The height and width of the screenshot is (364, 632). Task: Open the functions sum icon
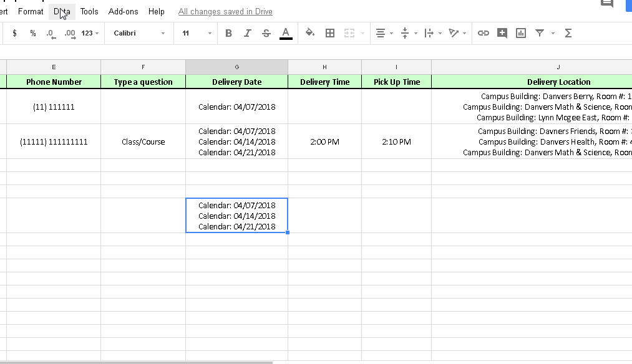click(568, 33)
